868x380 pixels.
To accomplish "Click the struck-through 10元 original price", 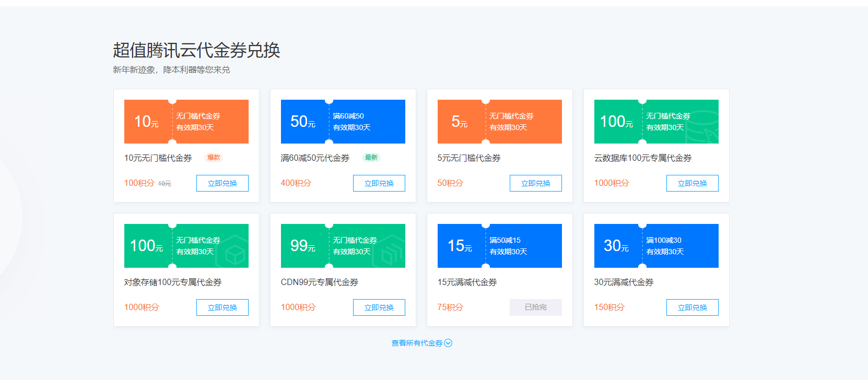I will 165,184.
